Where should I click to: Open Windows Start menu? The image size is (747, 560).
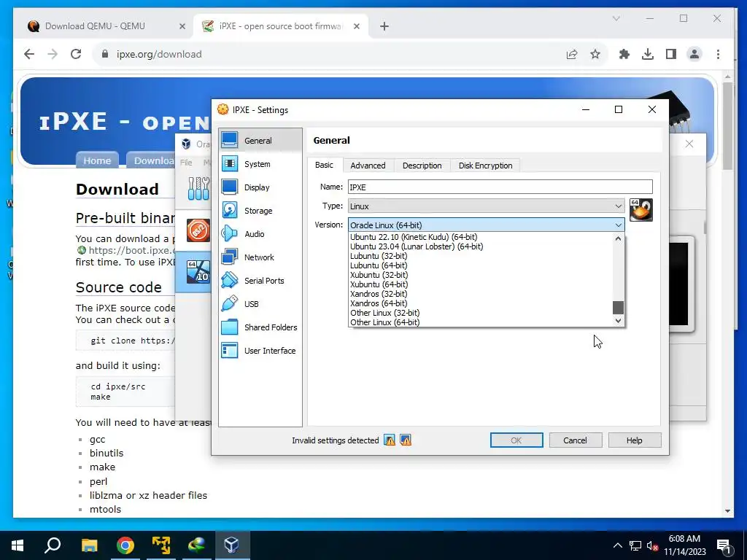point(18,545)
